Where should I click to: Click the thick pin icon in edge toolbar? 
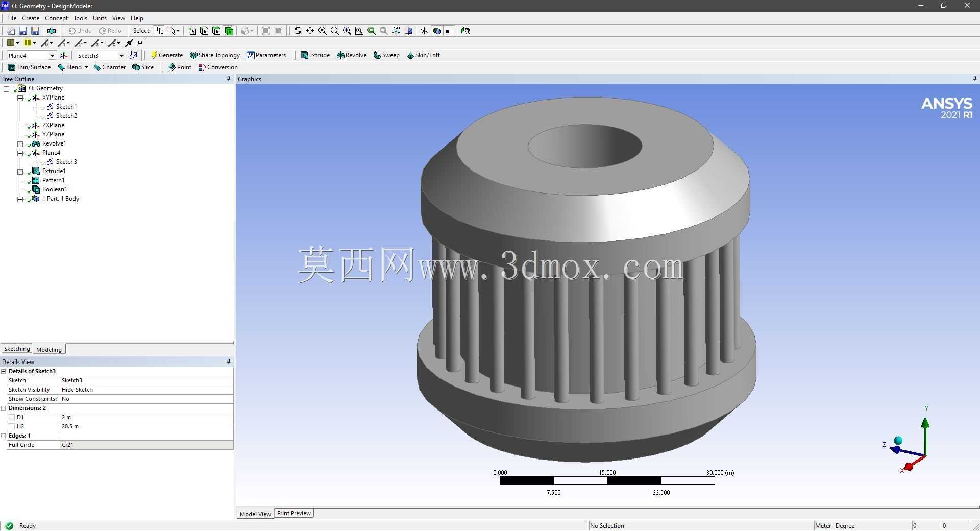point(129,43)
